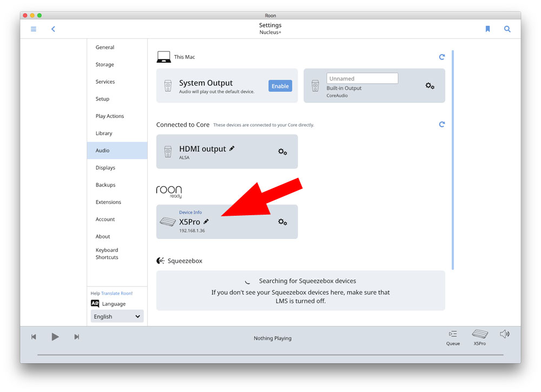
Task: Switch to the Storage settings tab
Action: coord(105,64)
